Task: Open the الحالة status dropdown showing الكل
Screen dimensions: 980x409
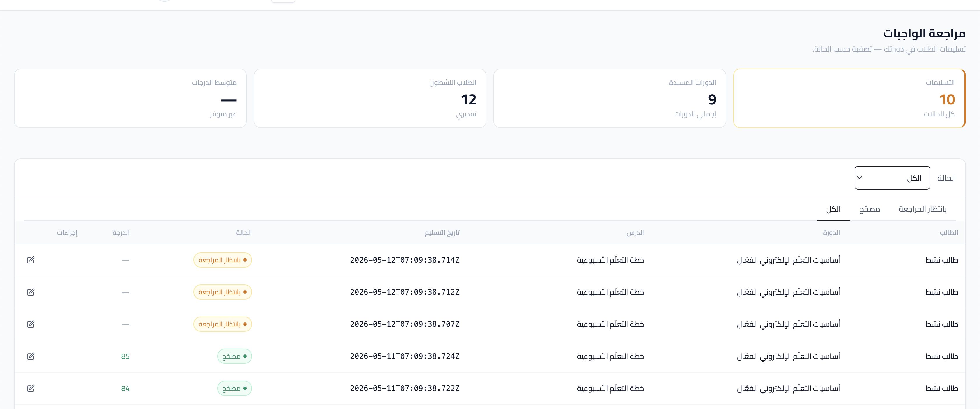Action: point(892,178)
